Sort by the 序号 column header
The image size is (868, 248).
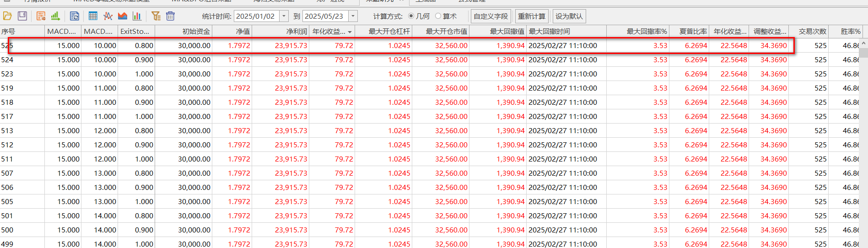coord(22,32)
